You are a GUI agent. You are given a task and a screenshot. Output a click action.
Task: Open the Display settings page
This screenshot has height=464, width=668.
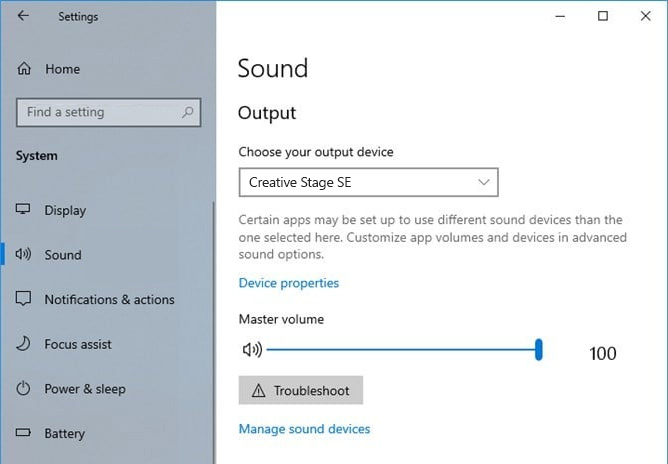click(x=65, y=210)
